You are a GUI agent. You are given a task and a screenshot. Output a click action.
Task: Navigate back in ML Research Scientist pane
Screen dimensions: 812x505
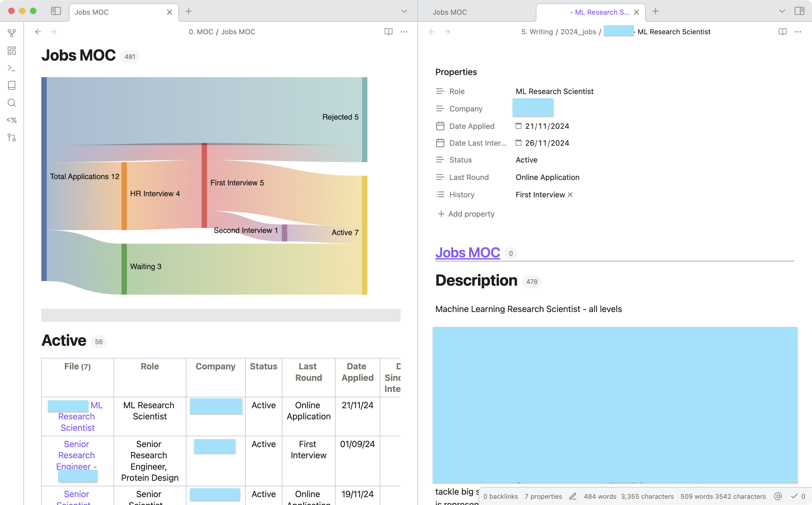coord(432,32)
